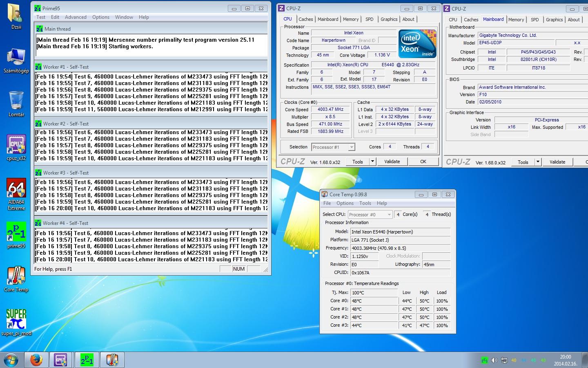Open the Options menu in Core Temp
The height and width of the screenshot is (368, 588).
point(345,203)
